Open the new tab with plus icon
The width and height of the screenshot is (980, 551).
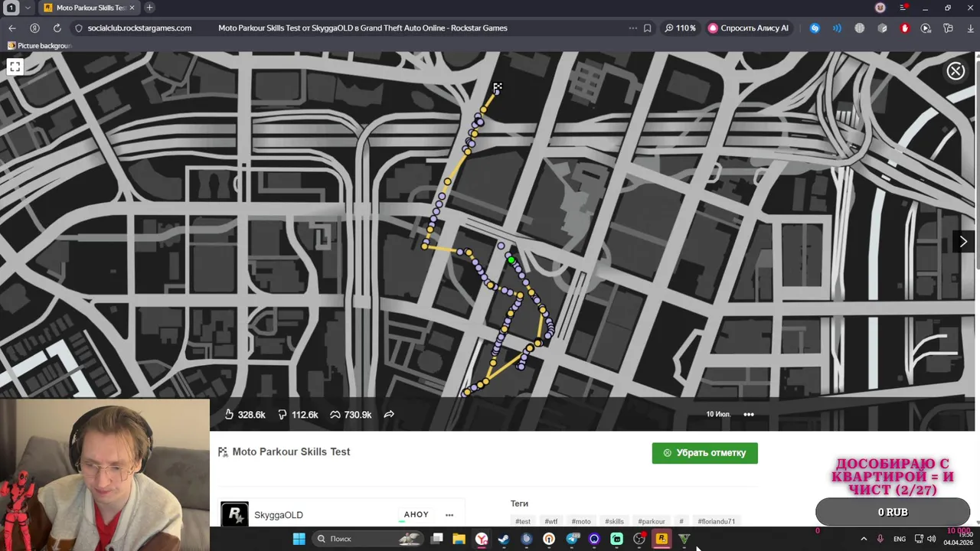click(149, 8)
